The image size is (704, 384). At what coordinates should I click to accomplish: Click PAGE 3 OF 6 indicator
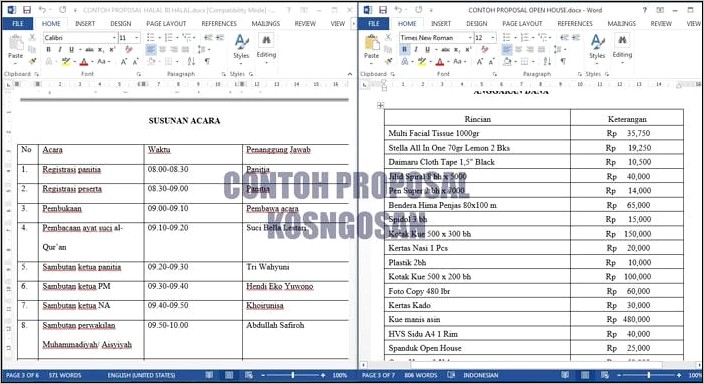coord(22,375)
